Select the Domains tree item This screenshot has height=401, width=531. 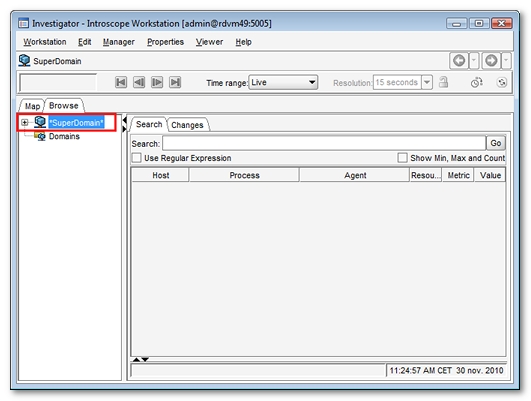[x=64, y=136]
